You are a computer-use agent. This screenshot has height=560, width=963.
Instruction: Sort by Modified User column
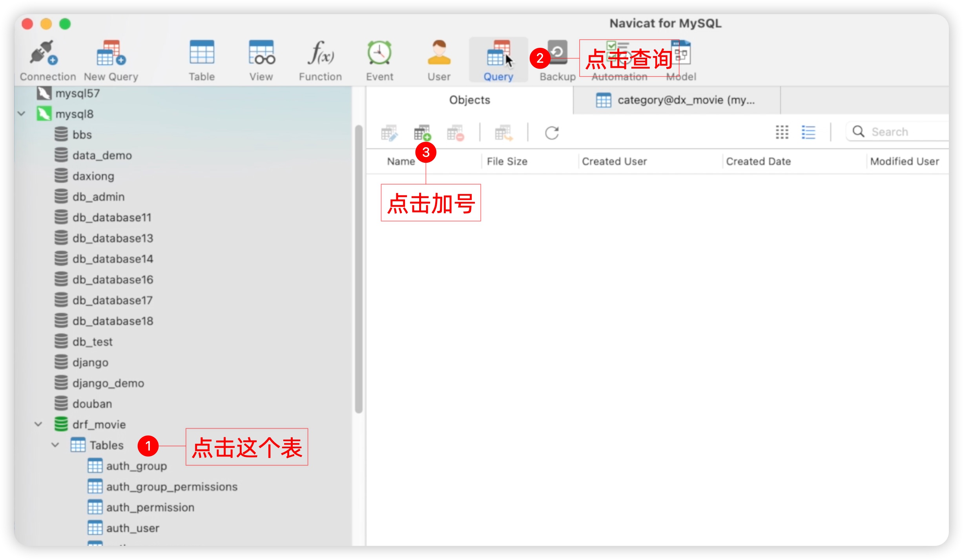coord(905,161)
